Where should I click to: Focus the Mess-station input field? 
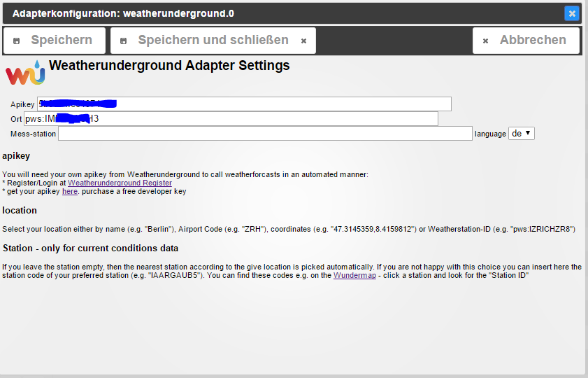(265, 134)
